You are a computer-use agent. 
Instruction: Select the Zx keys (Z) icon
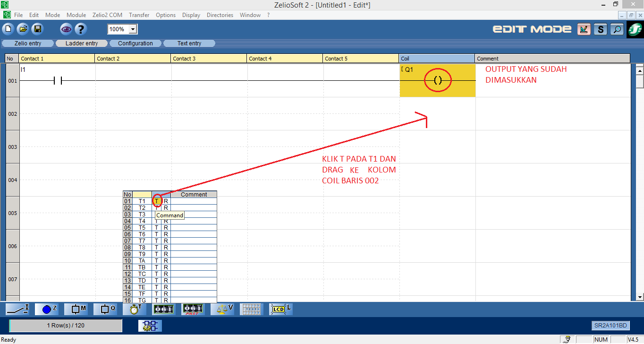click(47, 310)
